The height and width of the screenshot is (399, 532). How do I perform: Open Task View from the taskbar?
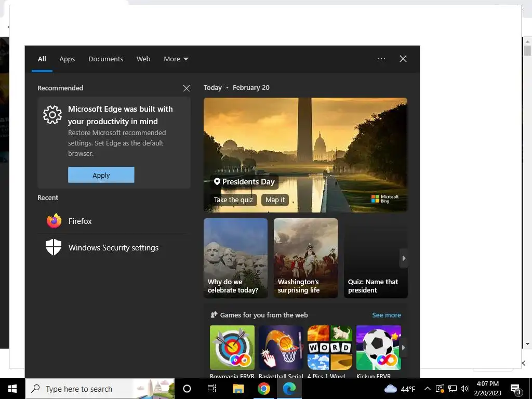(x=212, y=389)
